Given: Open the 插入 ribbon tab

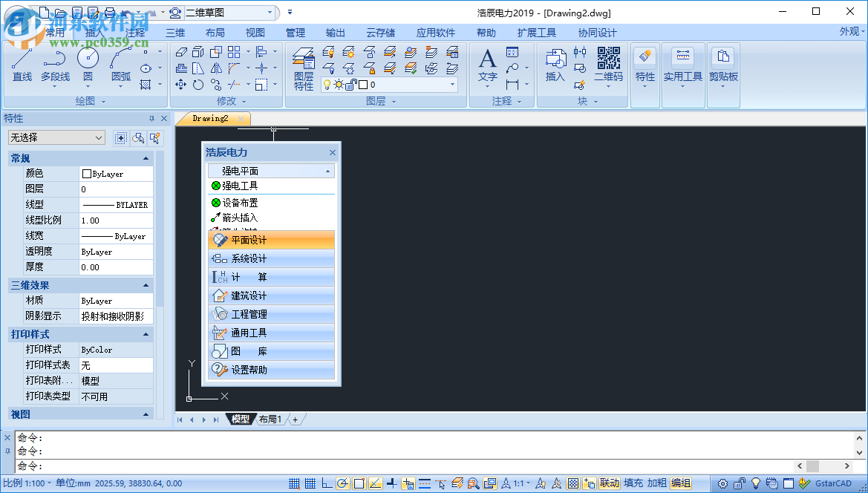Looking at the screenshot, I should (94, 33).
